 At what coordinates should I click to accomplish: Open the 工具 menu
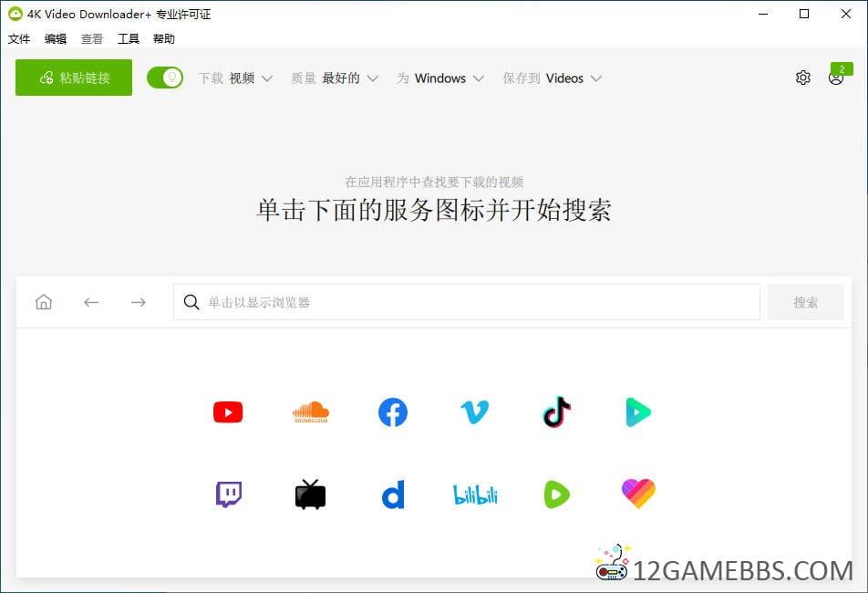(129, 39)
